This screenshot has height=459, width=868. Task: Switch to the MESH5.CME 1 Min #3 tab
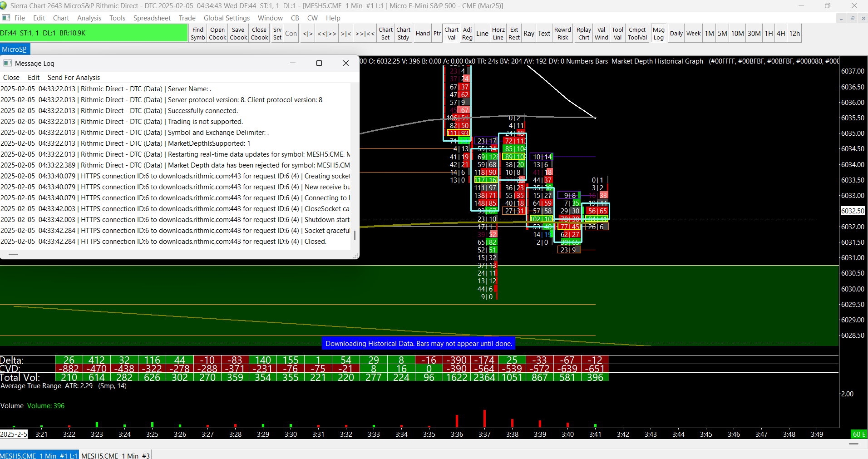(x=115, y=455)
